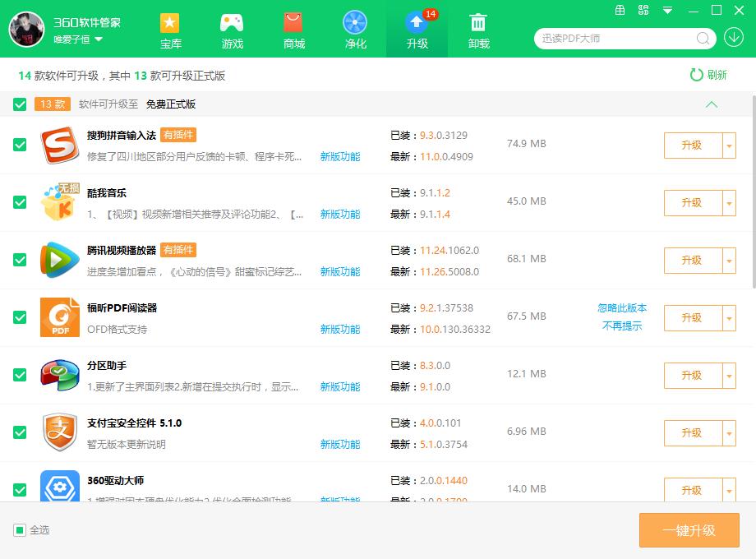Screen dimensions: 756x559
Task: Click the search magnifier icon
Action: coord(703,39)
